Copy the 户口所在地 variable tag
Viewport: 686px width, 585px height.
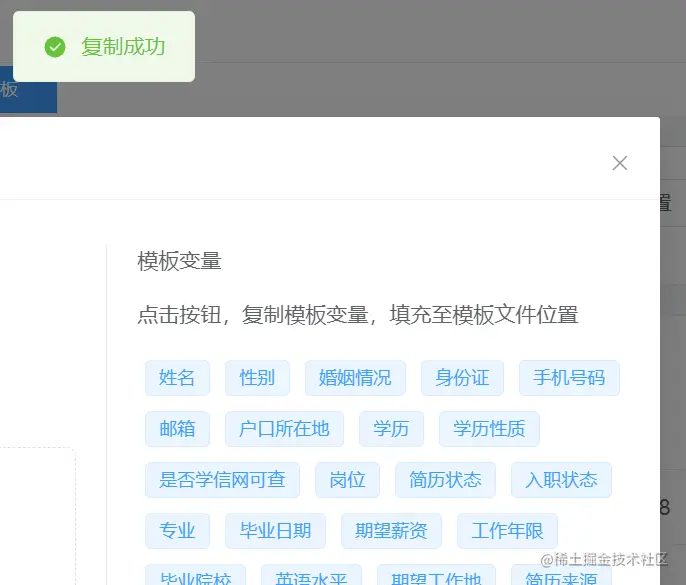pos(284,429)
